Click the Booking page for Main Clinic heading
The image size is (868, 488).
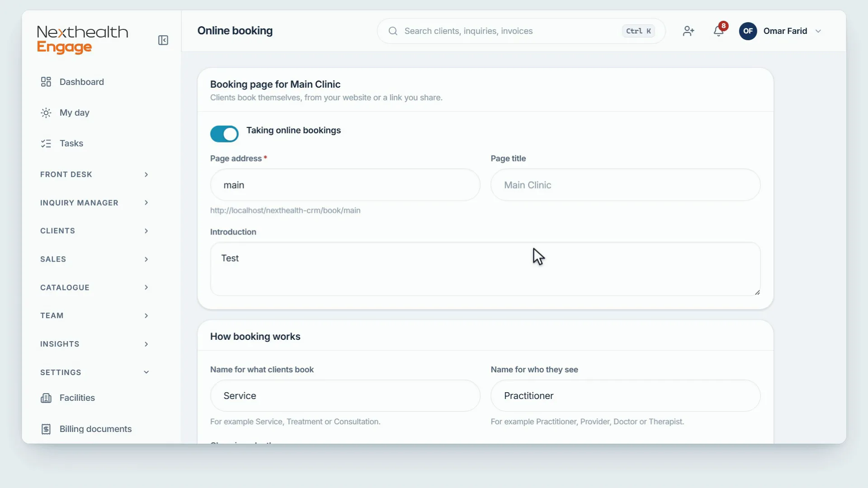pos(275,84)
